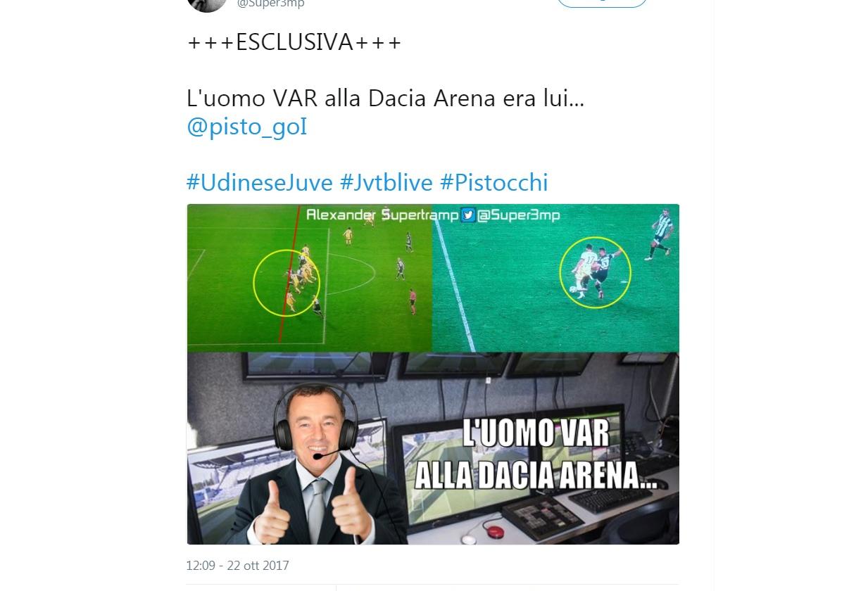The image size is (868, 591).
Task: Click the outlined follow button at the top
Action: (x=602, y=3)
